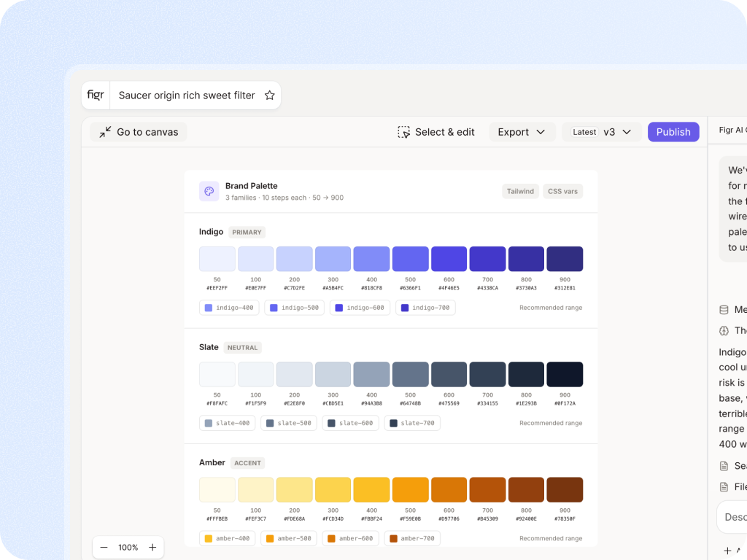Click the Go to canvas collapse icon
Screen dimensions: 747x560
point(105,132)
